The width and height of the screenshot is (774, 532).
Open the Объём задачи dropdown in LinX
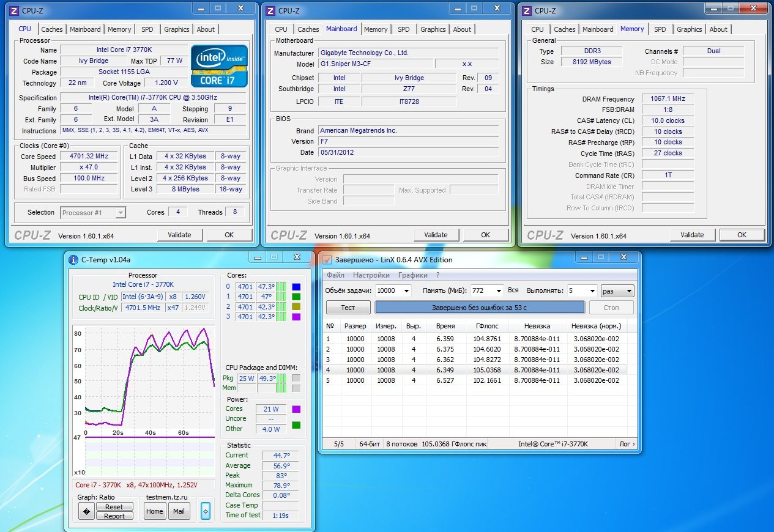click(406, 291)
